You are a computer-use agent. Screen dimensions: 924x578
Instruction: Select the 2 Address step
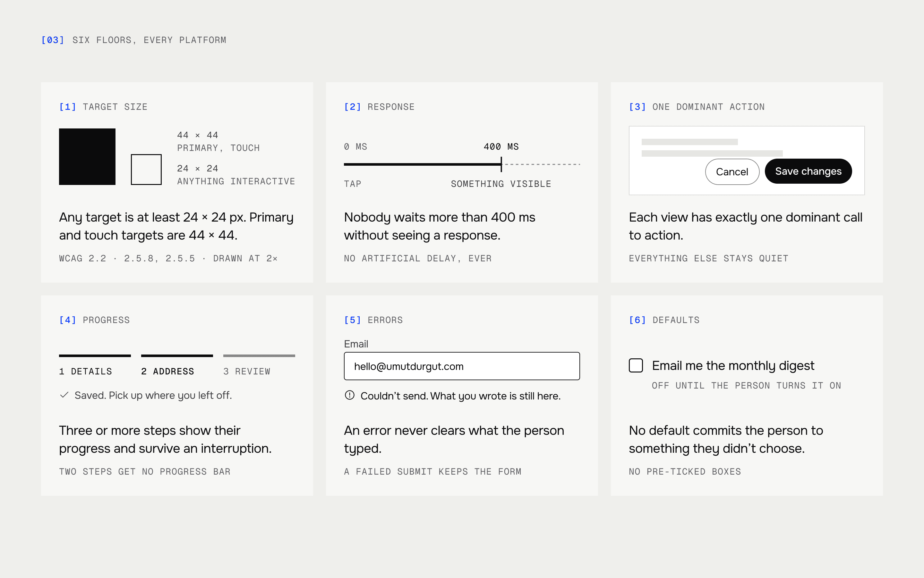pyautogui.click(x=177, y=365)
